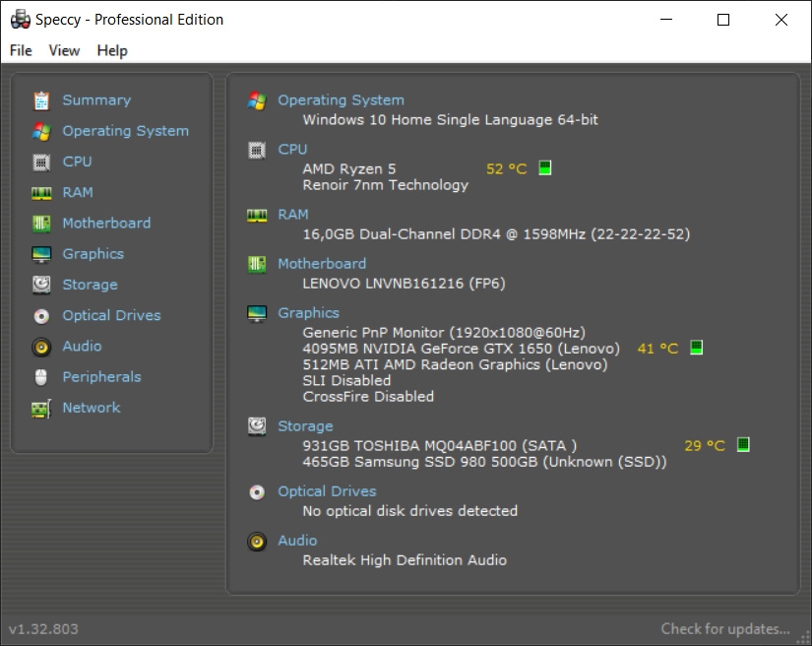This screenshot has width=812, height=646.
Task: Click the Motherboard icon in sidebar
Action: 41,224
